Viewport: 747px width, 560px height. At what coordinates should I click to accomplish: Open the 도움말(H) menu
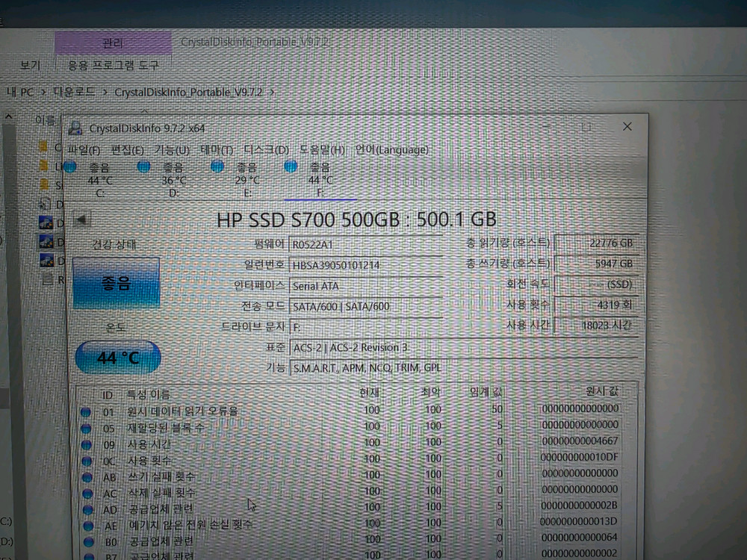tap(322, 150)
